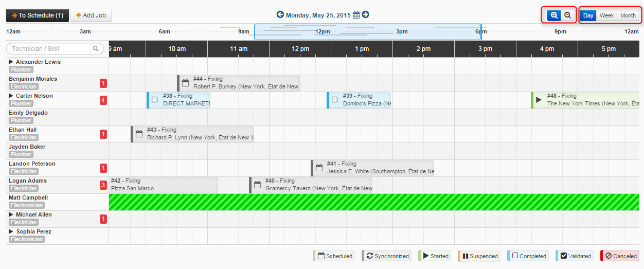Open job #38 DIRECT MARKETI
Viewport: 644px width, 269px height.
click(178, 100)
